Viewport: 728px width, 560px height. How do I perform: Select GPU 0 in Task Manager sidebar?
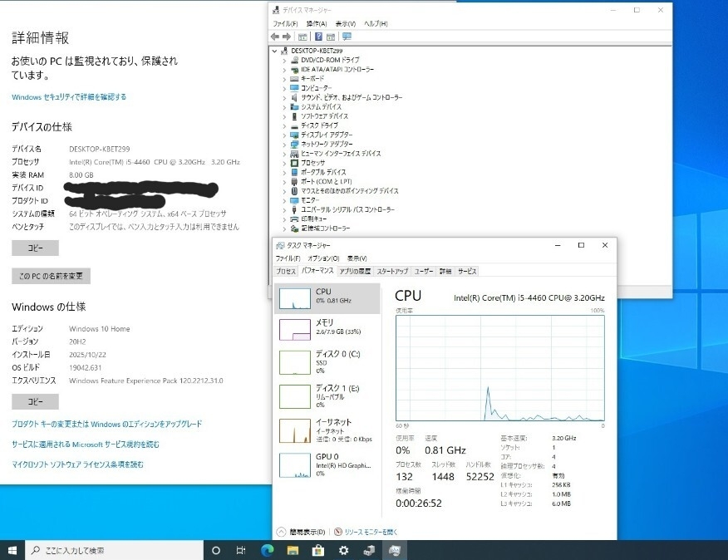(x=327, y=464)
